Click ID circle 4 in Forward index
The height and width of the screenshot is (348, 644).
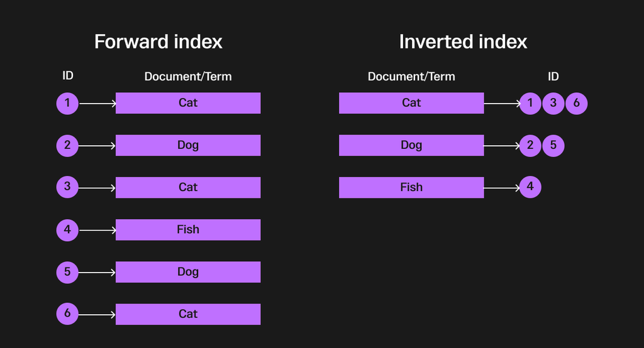67,230
